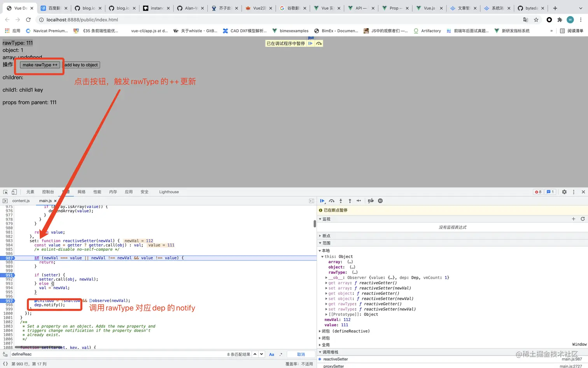Show the file navigator sidebar
This screenshot has width=588, height=368.
pyautogui.click(x=5, y=201)
